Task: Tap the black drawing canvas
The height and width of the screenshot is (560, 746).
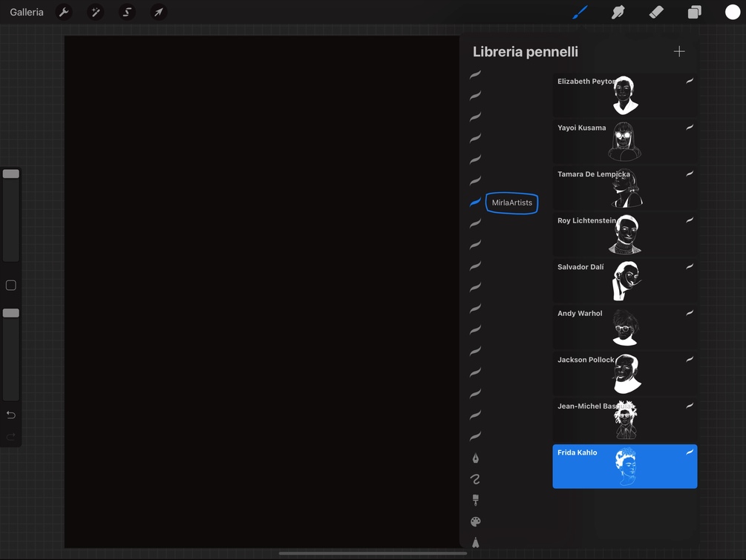Action: point(262,291)
